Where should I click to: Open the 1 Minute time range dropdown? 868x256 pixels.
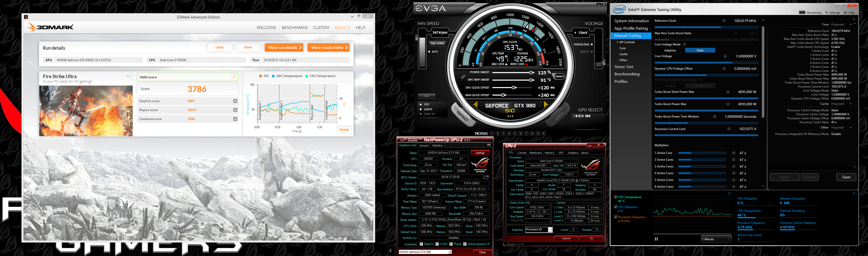pos(716,239)
